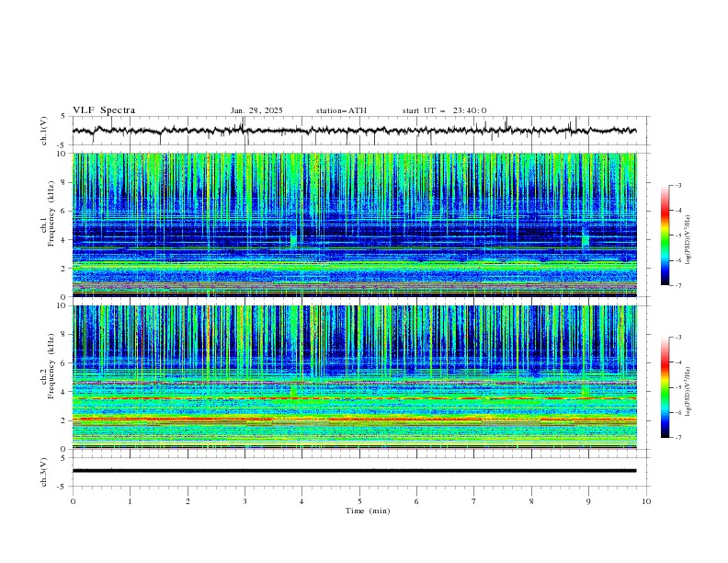Click the 'Time (min)' axis label
This screenshot has height=563, width=728.
[x=368, y=511]
